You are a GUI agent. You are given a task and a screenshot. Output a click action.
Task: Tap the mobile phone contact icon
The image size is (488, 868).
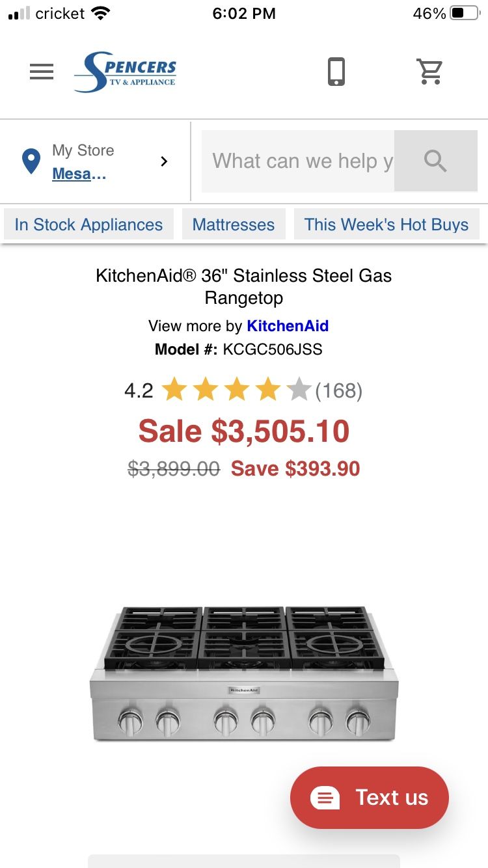[336, 72]
